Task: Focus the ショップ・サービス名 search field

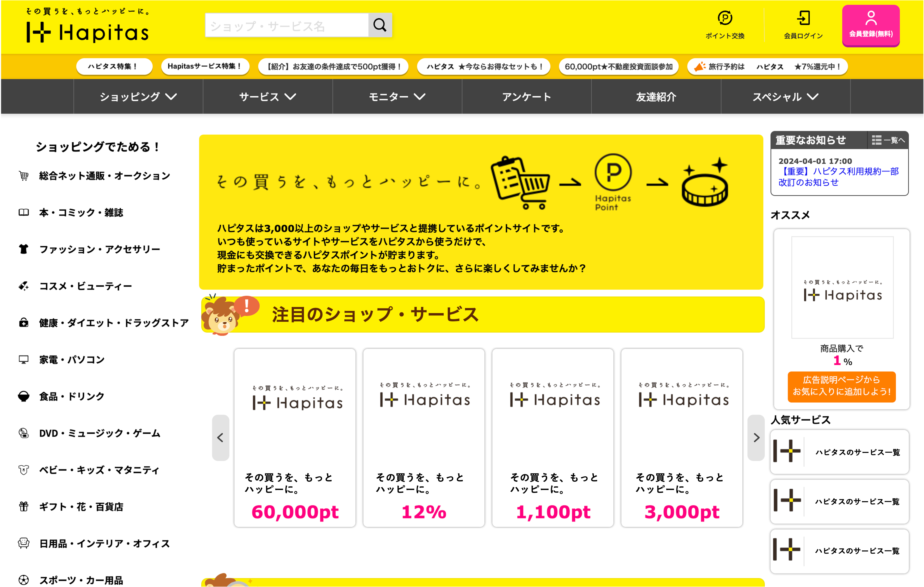Action: [287, 25]
